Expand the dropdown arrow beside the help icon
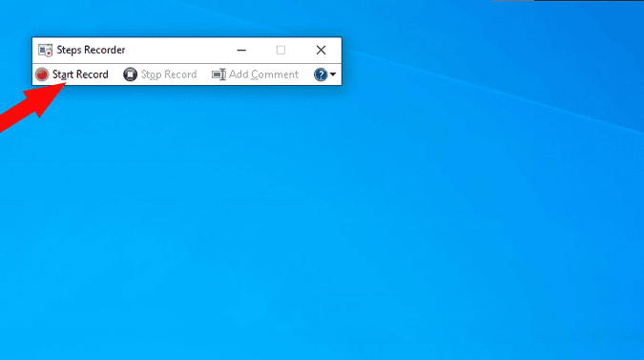This screenshot has height=360, width=644. coord(333,74)
